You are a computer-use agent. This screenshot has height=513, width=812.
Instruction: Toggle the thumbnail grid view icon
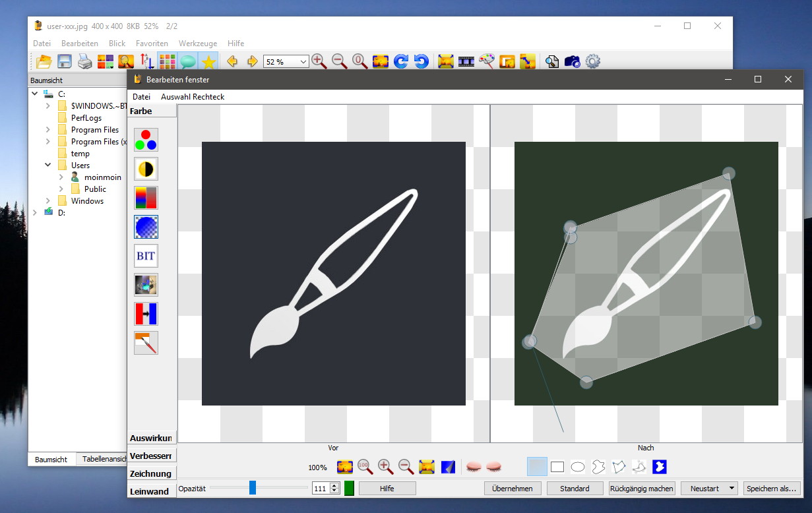coord(168,61)
